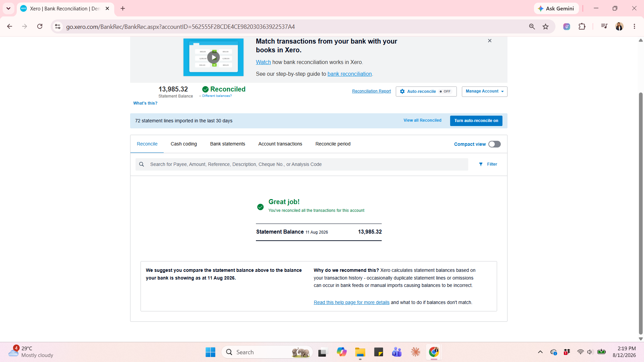Switch to the Reconcile period tab
The image size is (644, 362).
[333, 144]
